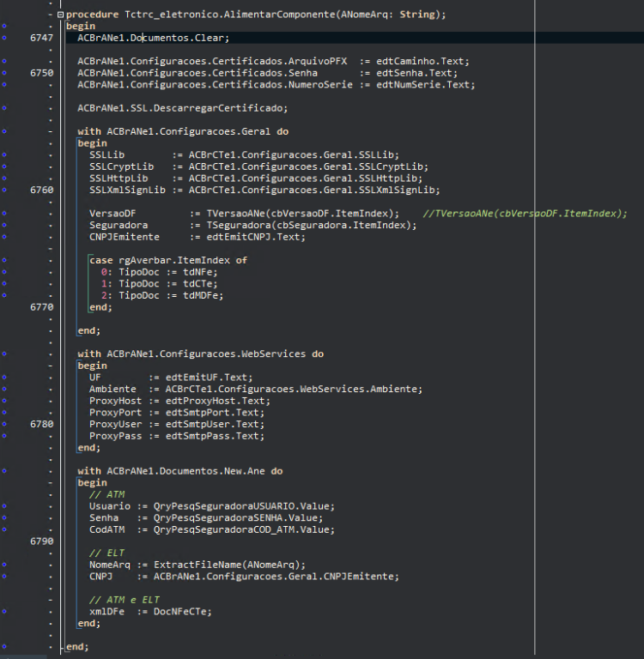
Task: Click the ProxyPass assignment line
Action: (177, 436)
